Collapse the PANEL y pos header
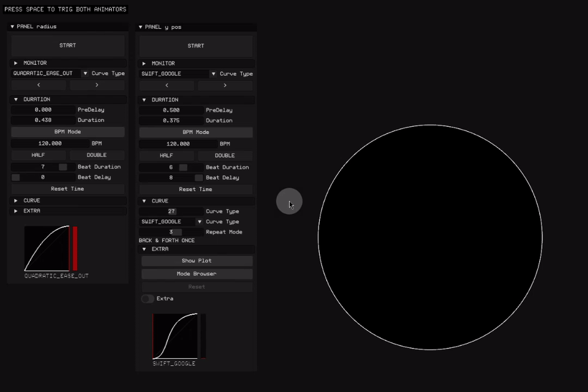This screenshot has height=392, width=588. point(196,27)
